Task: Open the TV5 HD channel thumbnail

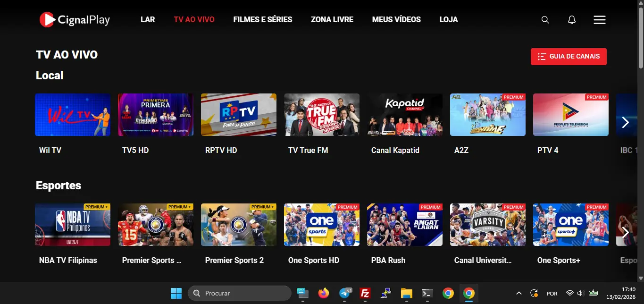Action: pyautogui.click(x=156, y=115)
